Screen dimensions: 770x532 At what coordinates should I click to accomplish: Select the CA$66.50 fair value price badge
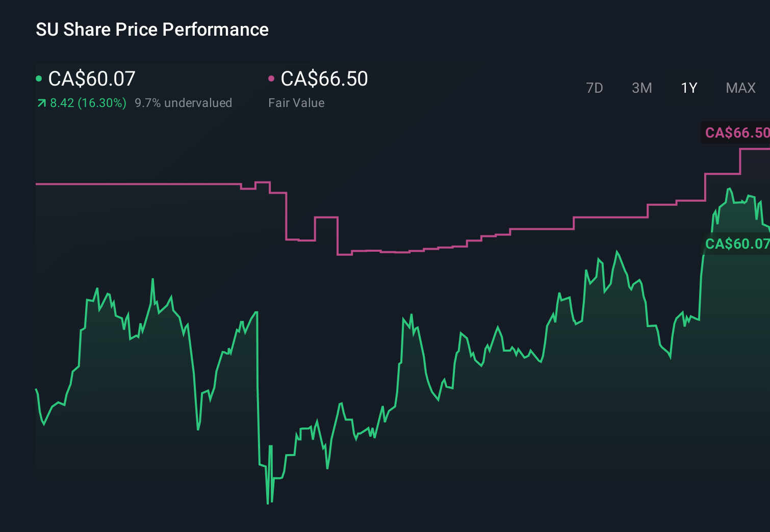click(736, 133)
